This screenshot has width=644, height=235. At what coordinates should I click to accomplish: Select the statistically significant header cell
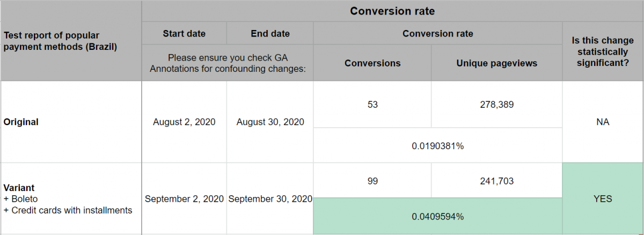pyautogui.click(x=603, y=52)
